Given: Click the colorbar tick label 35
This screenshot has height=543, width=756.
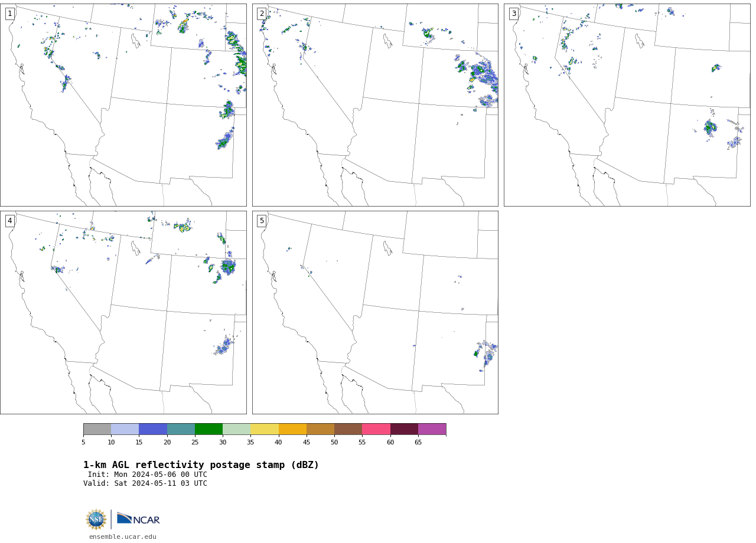Looking at the screenshot, I should [x=250, y=442].
